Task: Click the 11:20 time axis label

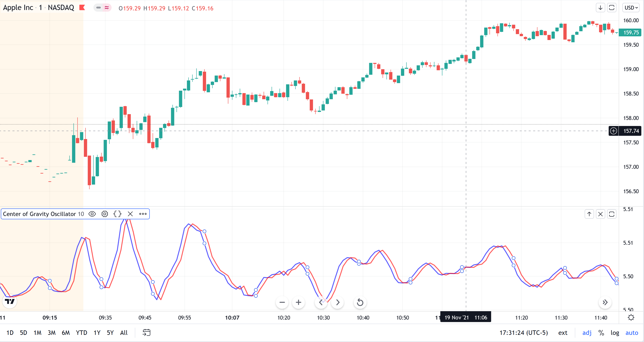Action: tap(521, 318)
